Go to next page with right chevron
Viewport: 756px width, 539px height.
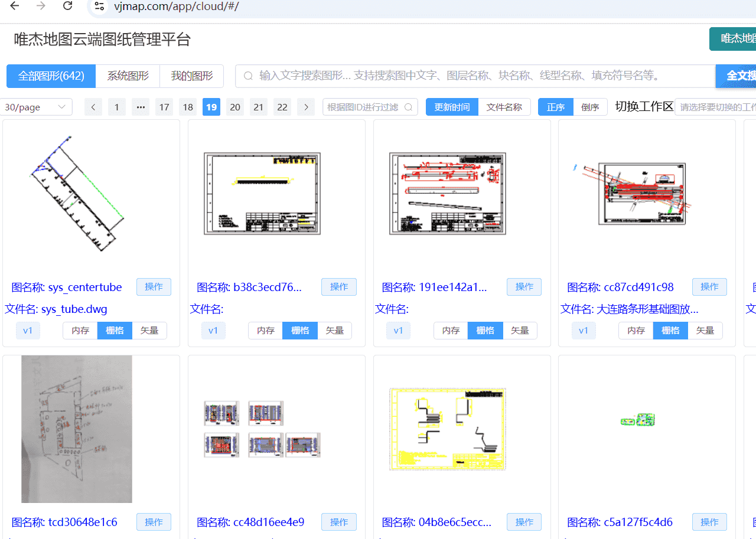pyautogui.click(x=306, y=107)
